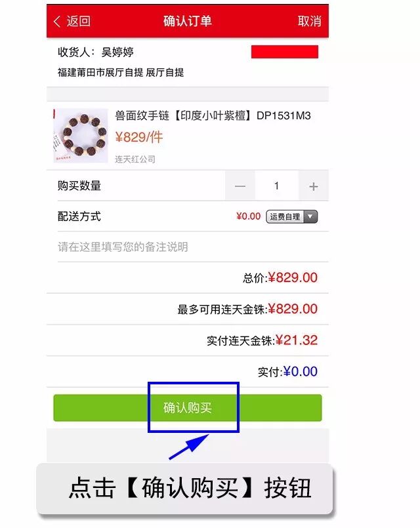The width and height of the screenshot is (420, 528).
Task: Tap the red redacted phone block
Action: point(285,52)
